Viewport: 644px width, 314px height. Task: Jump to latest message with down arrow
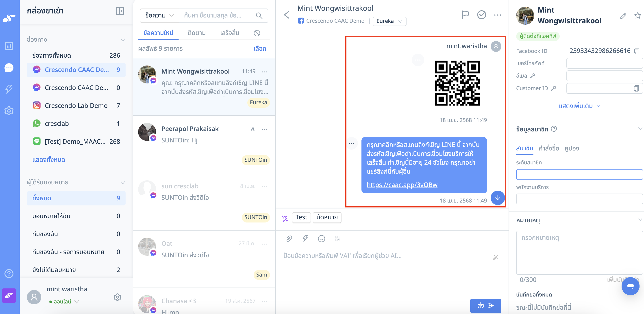(498, 198)
